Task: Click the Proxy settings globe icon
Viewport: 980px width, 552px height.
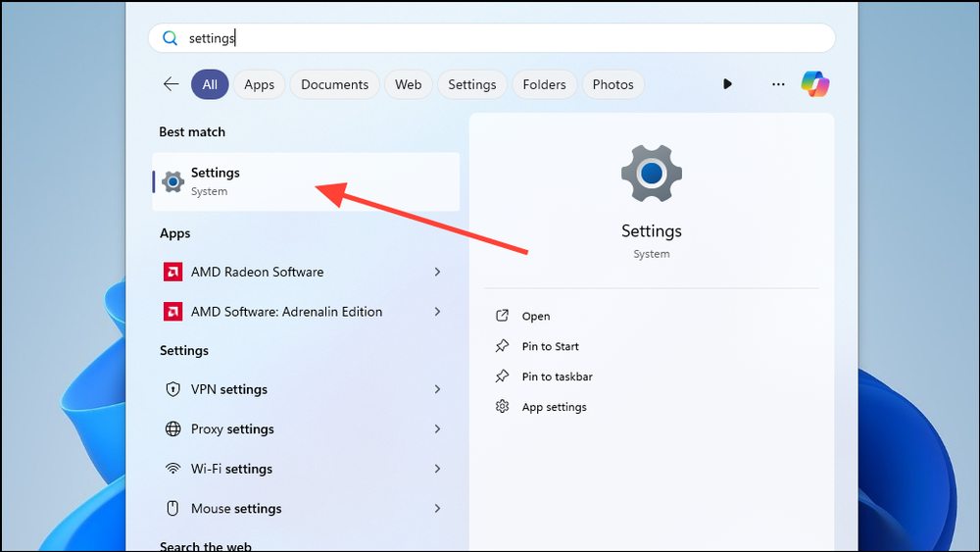Action: click(173, 428)
